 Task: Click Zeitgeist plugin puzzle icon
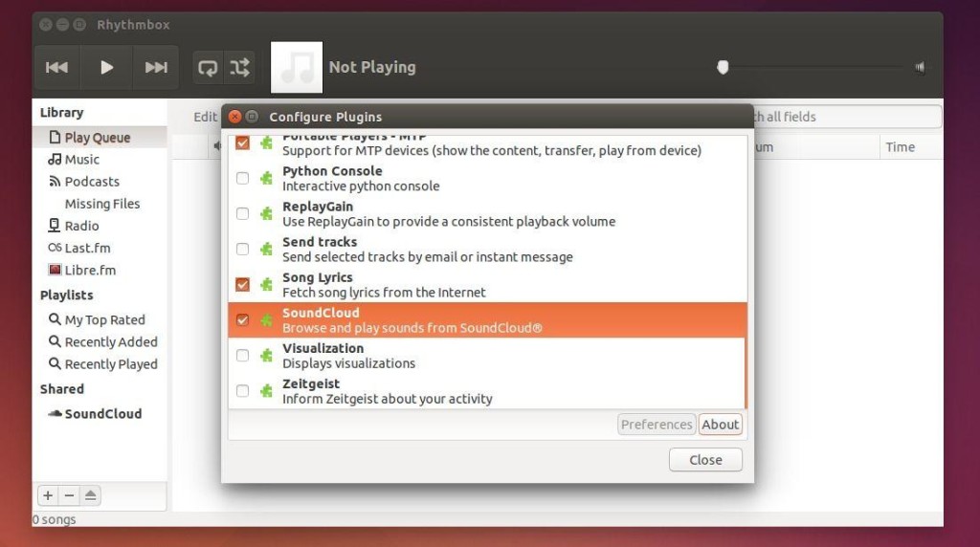[267, 391]
